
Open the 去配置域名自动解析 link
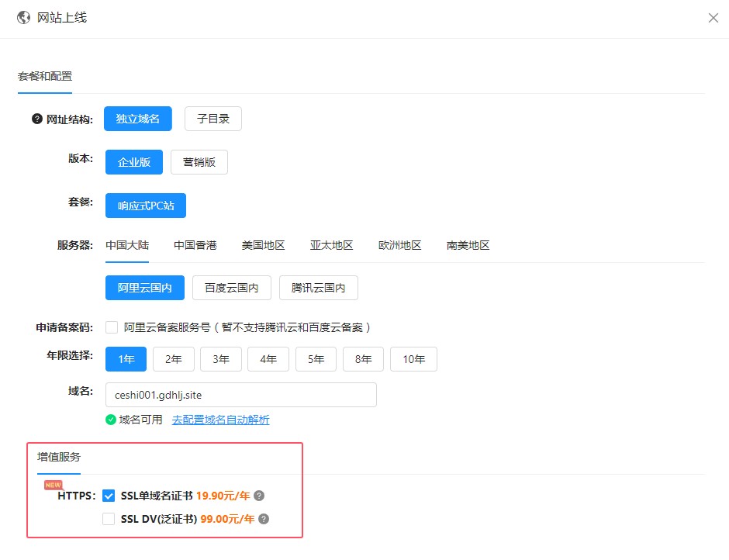(220, 420)
